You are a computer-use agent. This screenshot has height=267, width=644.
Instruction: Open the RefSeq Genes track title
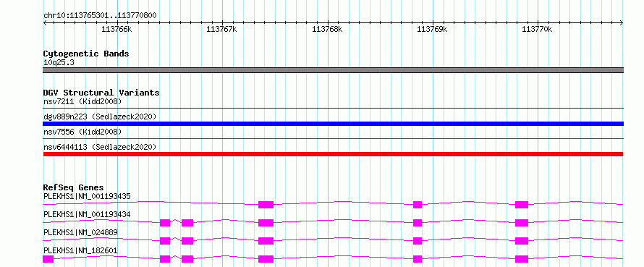coord(74,187)
